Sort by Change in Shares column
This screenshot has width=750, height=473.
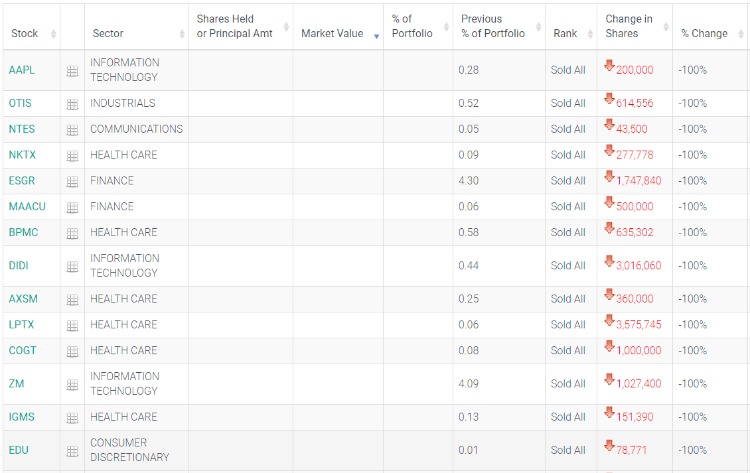pyautogui.click(x=635, y=27)
